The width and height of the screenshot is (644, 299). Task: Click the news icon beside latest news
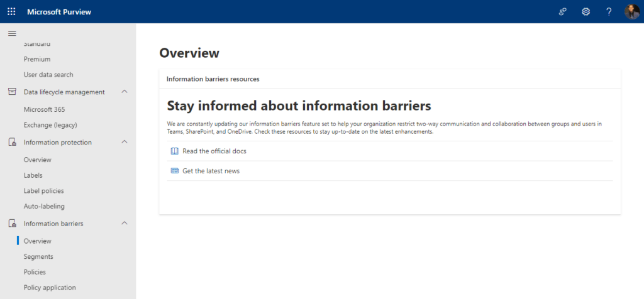[x=175, y=171]
